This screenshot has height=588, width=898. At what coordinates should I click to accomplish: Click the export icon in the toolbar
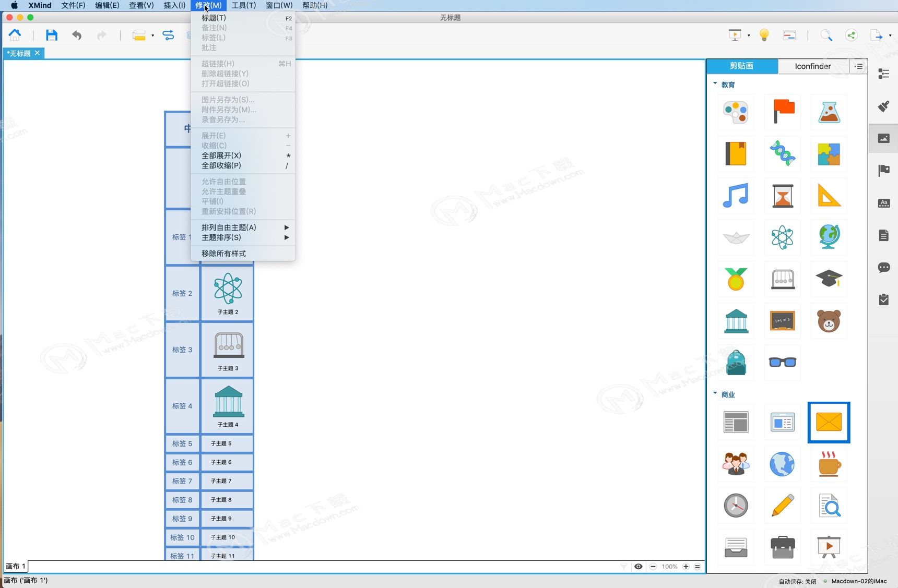pyautogui.click(x=876, y=35)
